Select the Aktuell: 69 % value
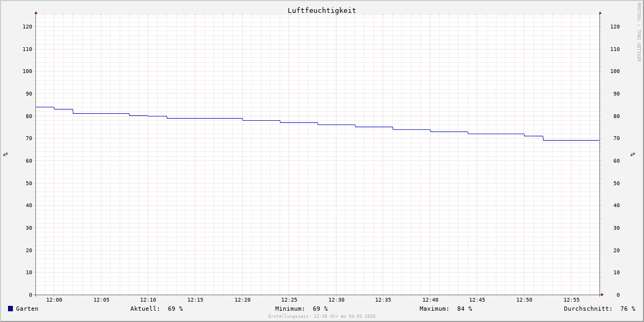Image resolution: width=644 pixels, height=322 pixels. pos(157,309)
